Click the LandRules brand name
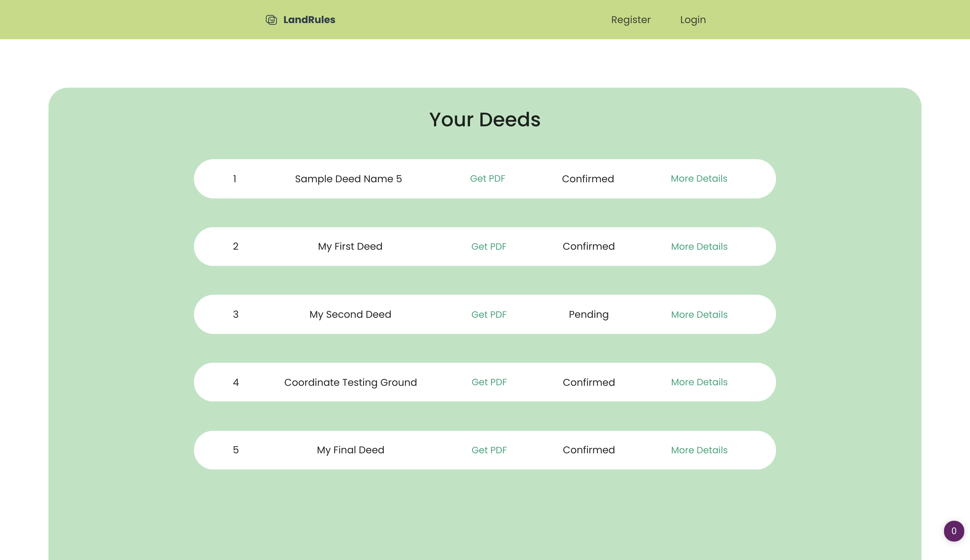Viewport: 970px width, 560px height. click(x=309, y=20)
